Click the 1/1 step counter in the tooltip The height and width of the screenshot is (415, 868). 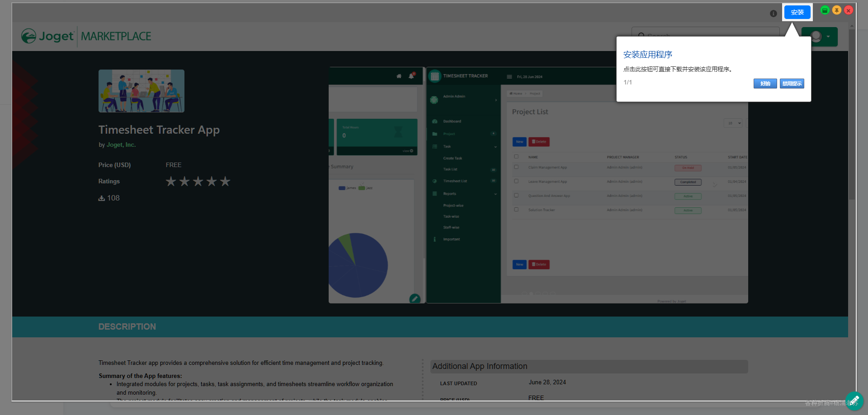click(628, 82)
